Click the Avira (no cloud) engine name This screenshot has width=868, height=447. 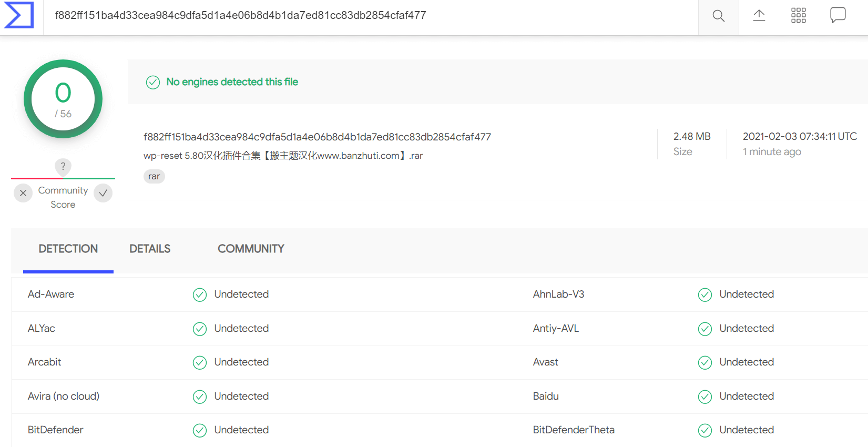tap(64, 396)
